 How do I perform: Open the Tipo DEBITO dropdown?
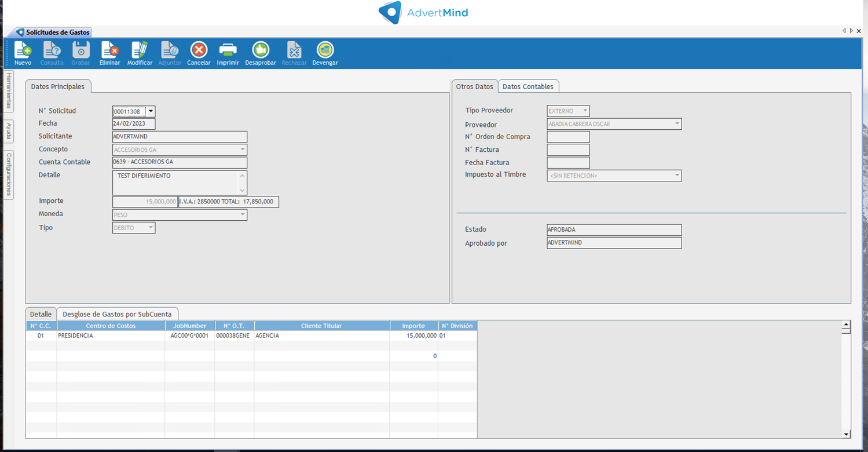coord(151,228)
